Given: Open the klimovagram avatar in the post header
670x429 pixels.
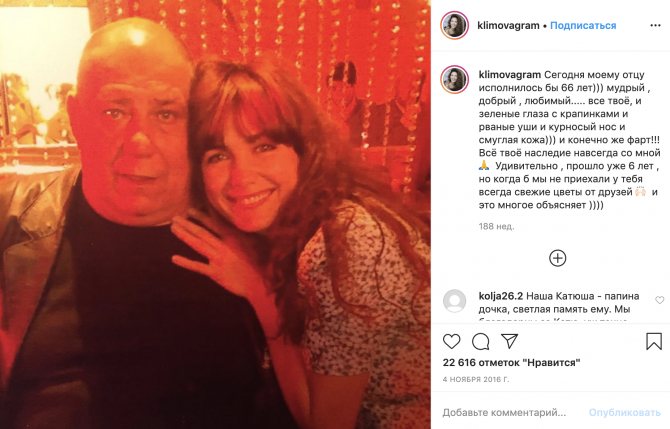Looking at the screenshot, I should [x=455, y=26].
